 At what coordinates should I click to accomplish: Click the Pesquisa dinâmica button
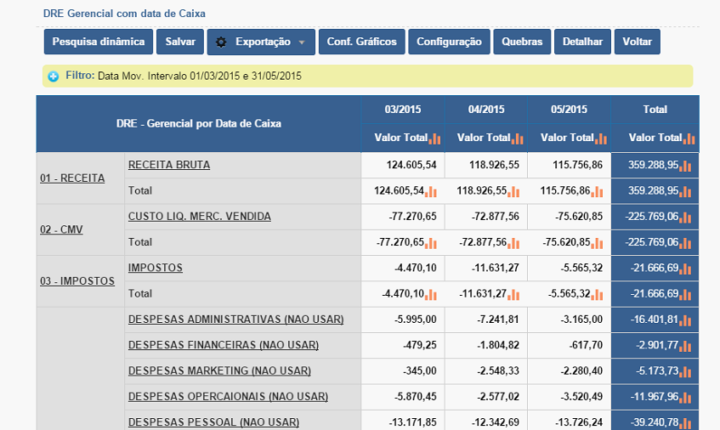coord(98,42)
